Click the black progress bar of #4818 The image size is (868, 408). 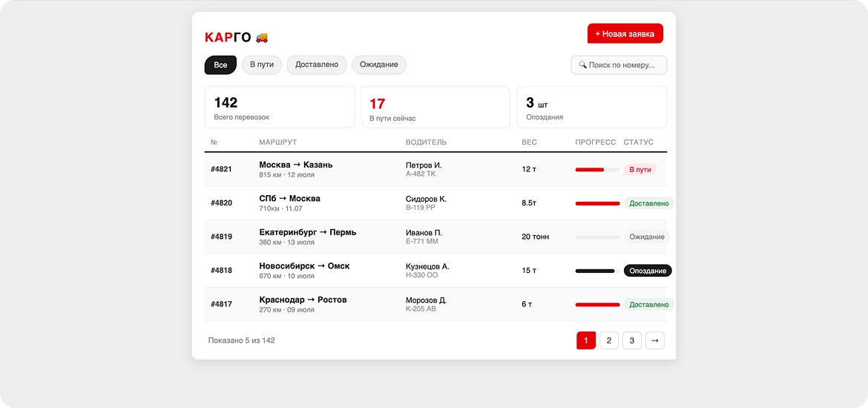(x=597, y=271)
